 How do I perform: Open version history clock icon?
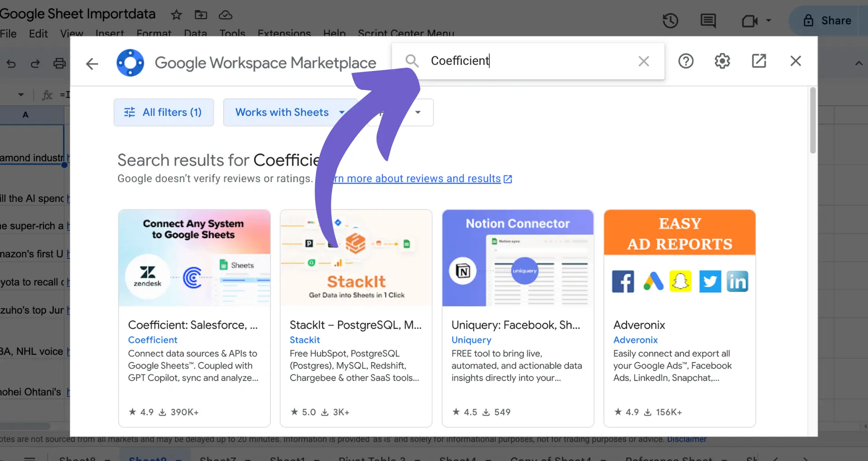point(670,21)
